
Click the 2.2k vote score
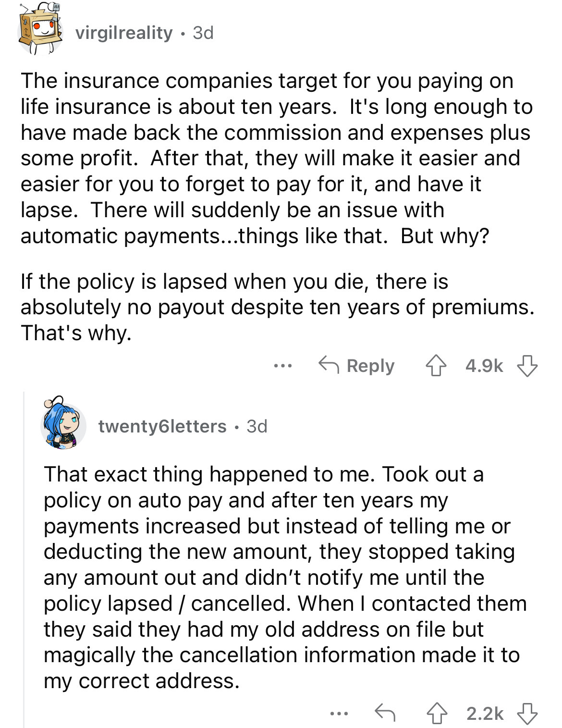[485, 714]
